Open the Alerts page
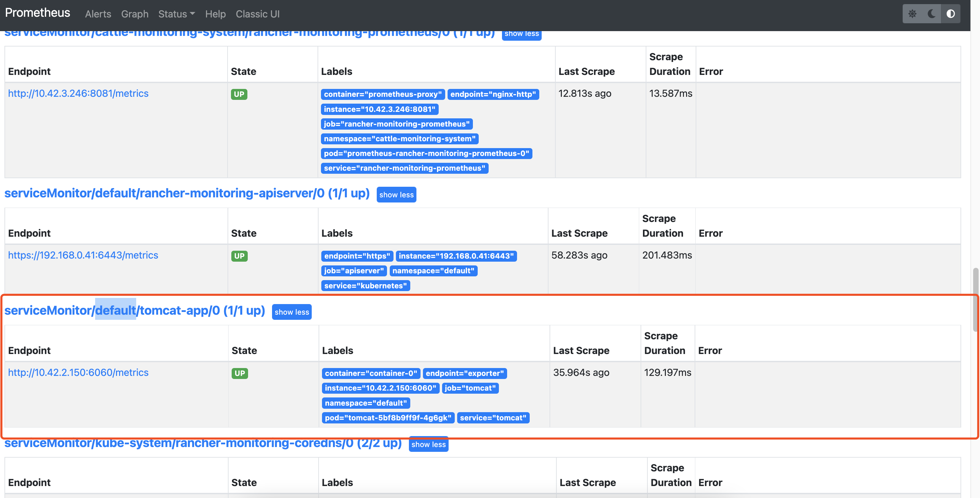The width and height of the screenshot is (980, 498). pyautogui.click(x=98, y=14)
